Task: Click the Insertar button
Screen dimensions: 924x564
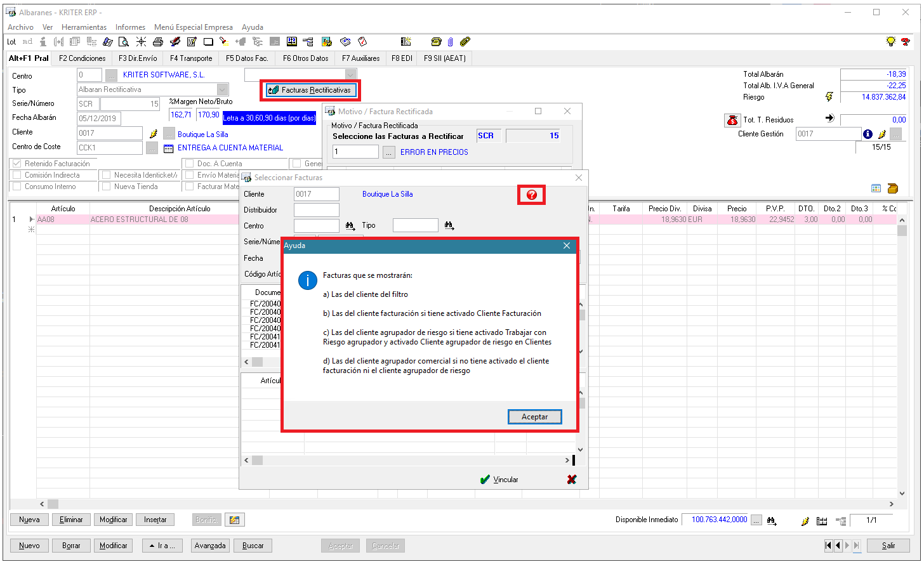Action: [155, 520]
